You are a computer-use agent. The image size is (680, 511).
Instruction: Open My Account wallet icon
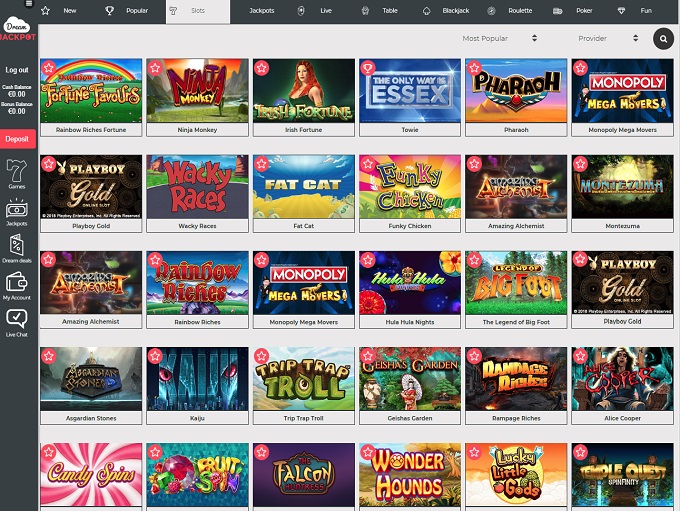point(17,285)
